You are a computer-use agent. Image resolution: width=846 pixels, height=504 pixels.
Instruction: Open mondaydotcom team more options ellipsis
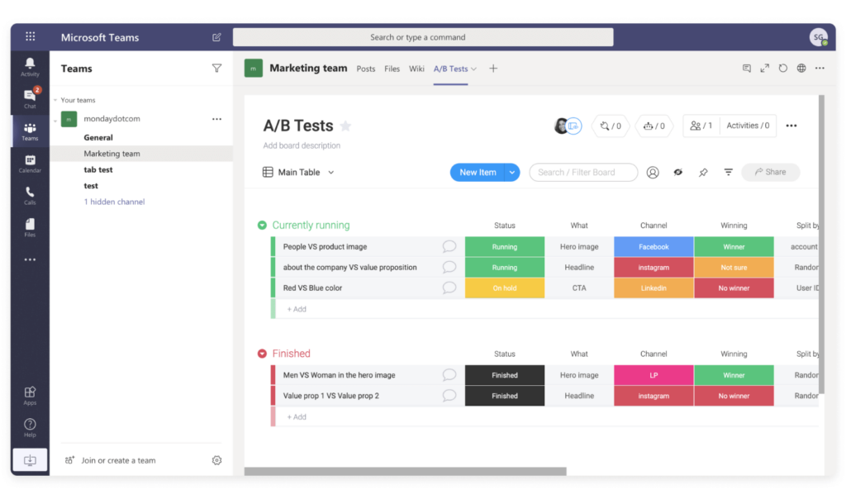click(216, 119)
